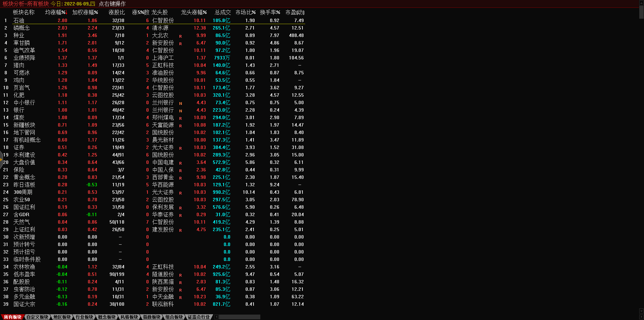Click the left arrow beside bottom tabs
Screen dimensions: 644x320
coord(216,317)
